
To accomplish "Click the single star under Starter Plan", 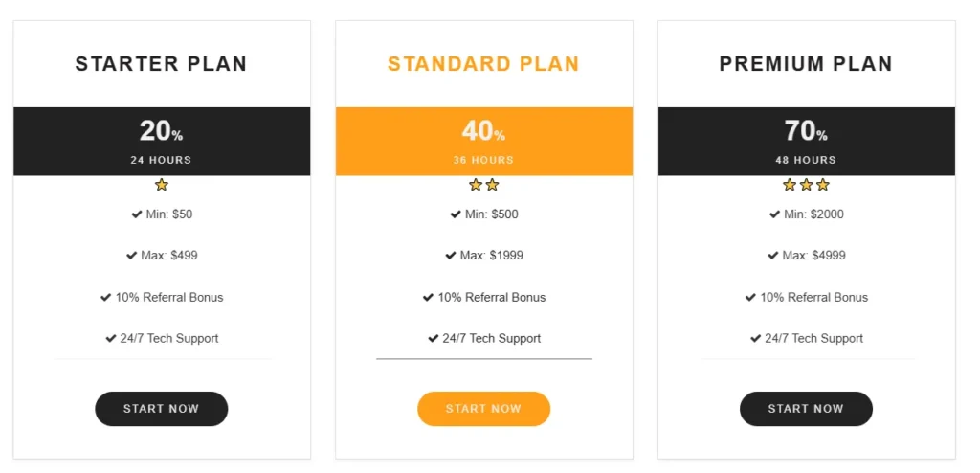I will point(162,185).
